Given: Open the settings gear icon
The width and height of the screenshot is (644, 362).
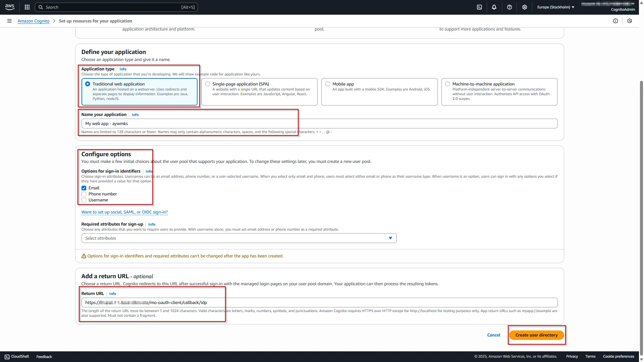Looking at the screenshot, I should tap(525, 7).
